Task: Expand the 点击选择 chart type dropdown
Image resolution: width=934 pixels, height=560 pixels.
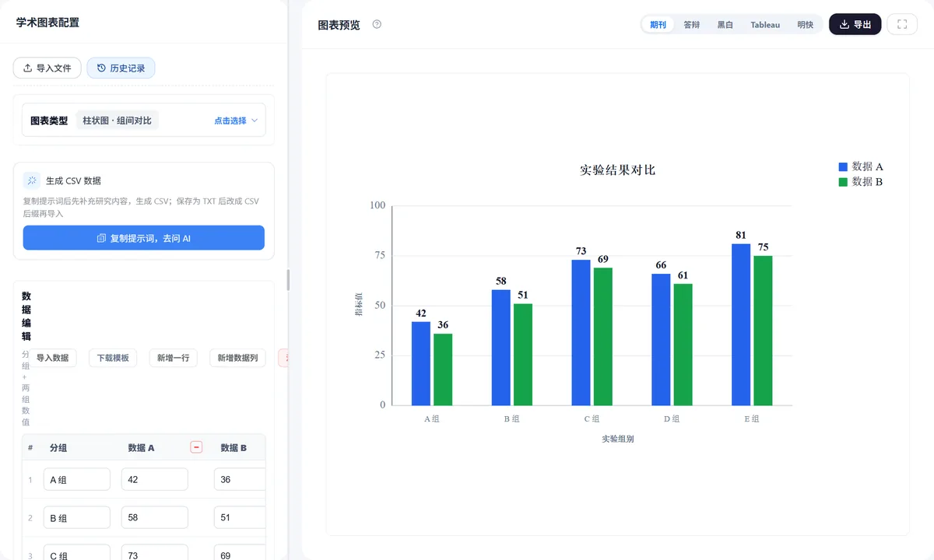Action: (x=236, y=121)
